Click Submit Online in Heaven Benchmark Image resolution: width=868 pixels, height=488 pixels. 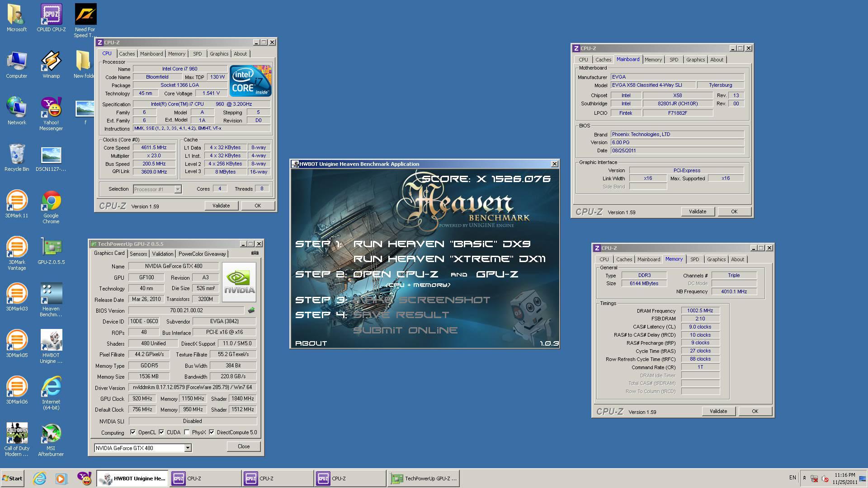pyautogui.click(x=405, y=330)
